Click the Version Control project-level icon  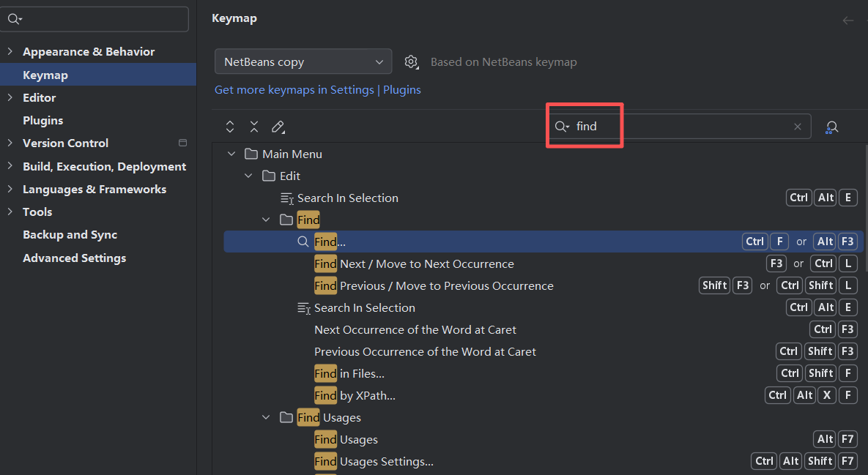pyautogui.click(x=182, y=143)
